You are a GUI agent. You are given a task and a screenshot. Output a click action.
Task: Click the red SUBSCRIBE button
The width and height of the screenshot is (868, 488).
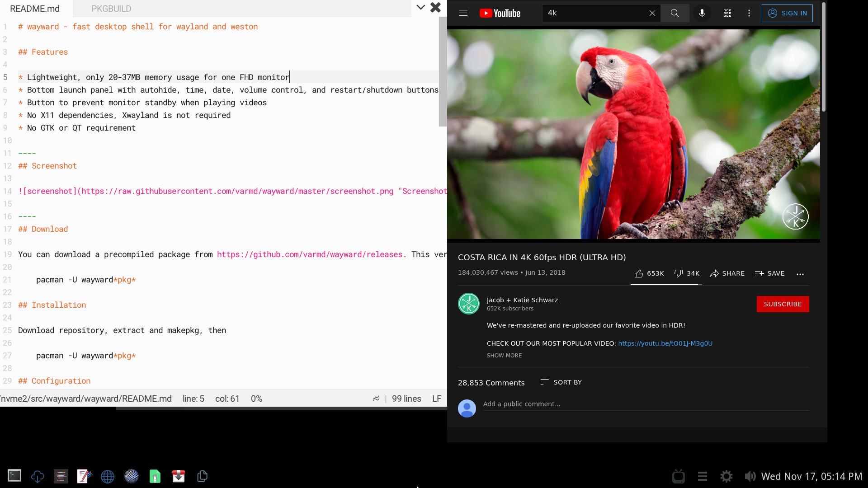click(783, 304)
